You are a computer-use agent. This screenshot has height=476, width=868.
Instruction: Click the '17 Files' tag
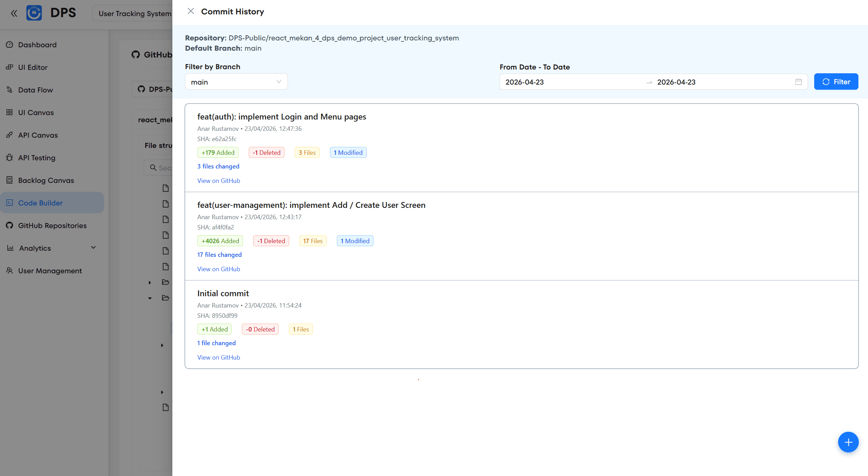pos(313,241)
